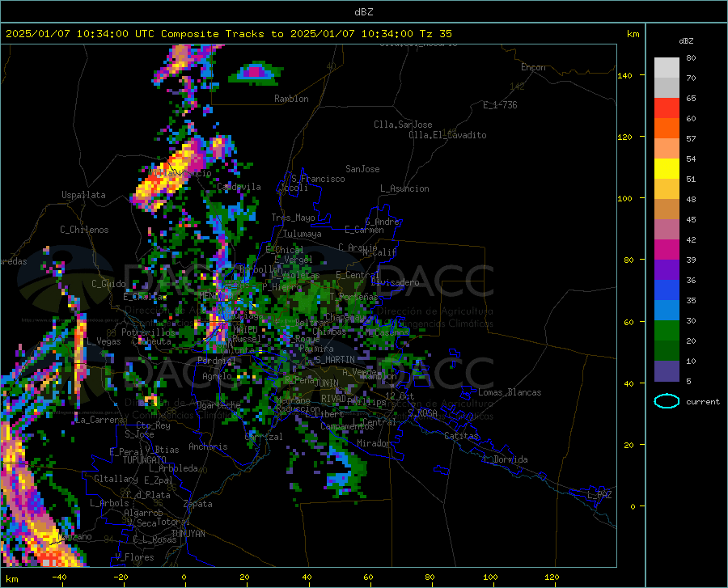Click the Divisadero label
Image resolution: width=728 pixels, height=588 pixels.
click(x=395, y=282)
